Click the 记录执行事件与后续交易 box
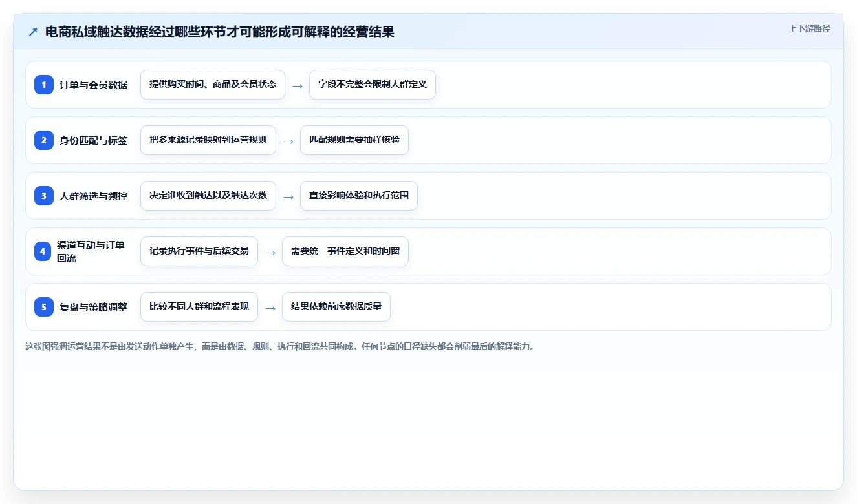 [x=199, y=251]
